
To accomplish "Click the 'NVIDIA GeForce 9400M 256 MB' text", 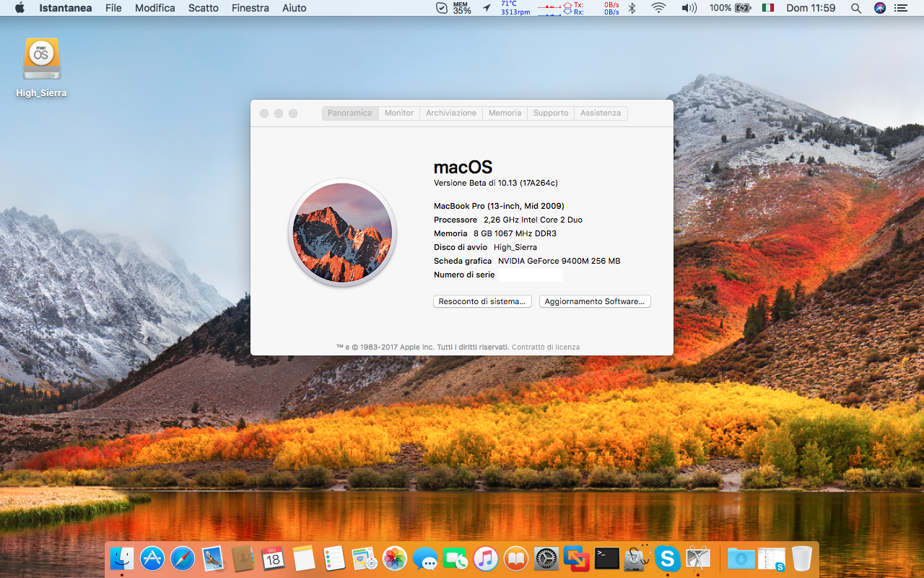I will [x=559, y=261].
